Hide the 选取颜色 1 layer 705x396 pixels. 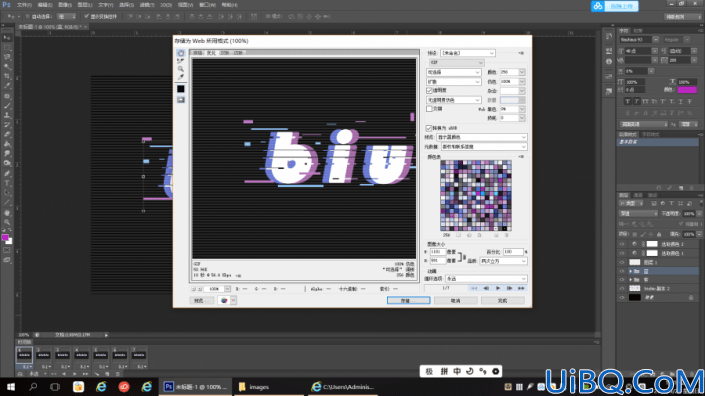coord(622,253)
